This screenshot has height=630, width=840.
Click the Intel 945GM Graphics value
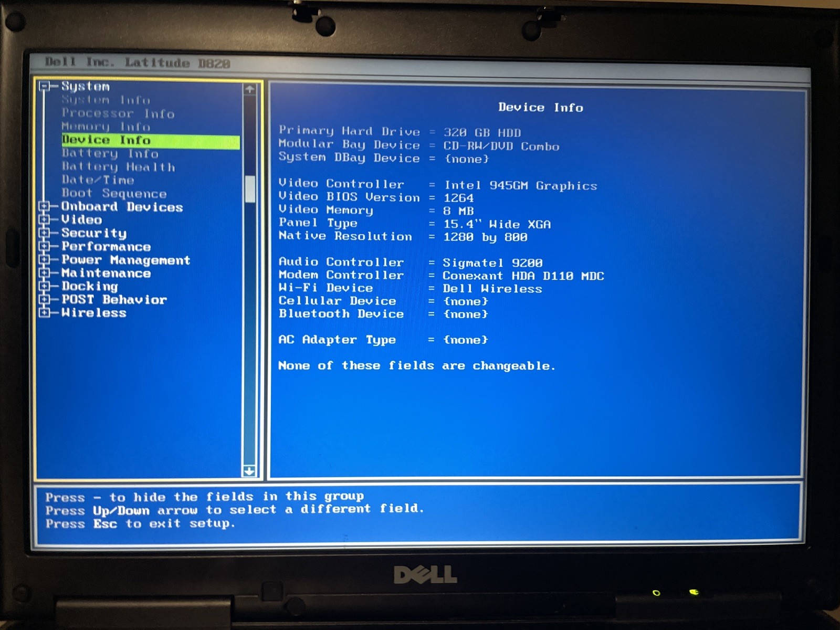(521, 186)
